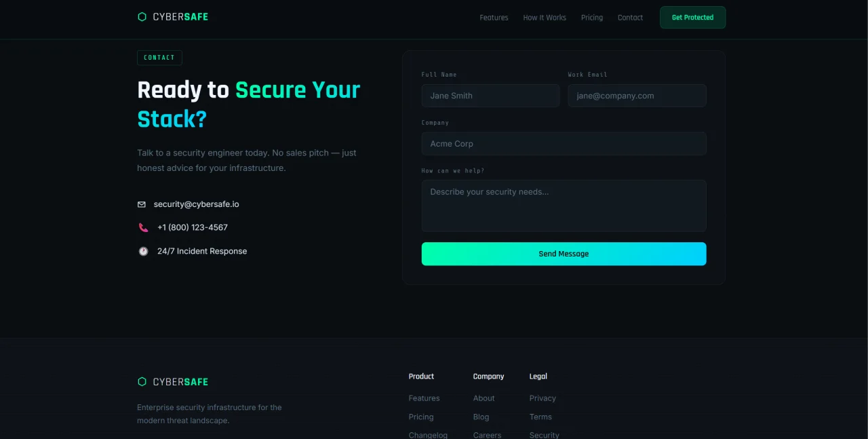Open footer Privacy link

click(x=542, y=398)
